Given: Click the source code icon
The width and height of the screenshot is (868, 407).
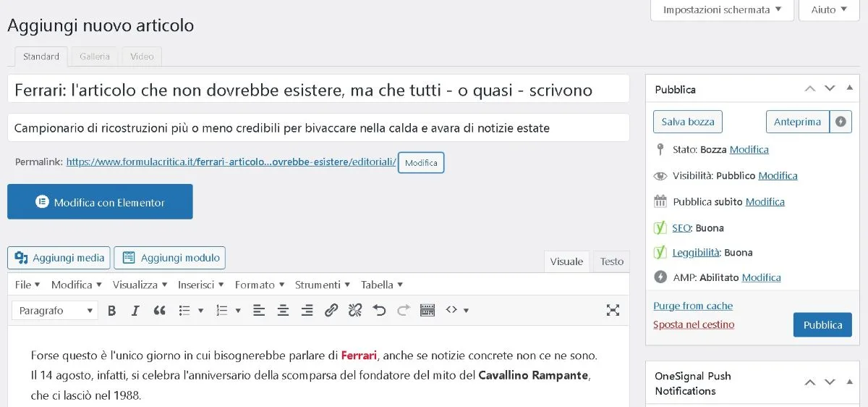Looking at the screenshot, I should point(452,310).
